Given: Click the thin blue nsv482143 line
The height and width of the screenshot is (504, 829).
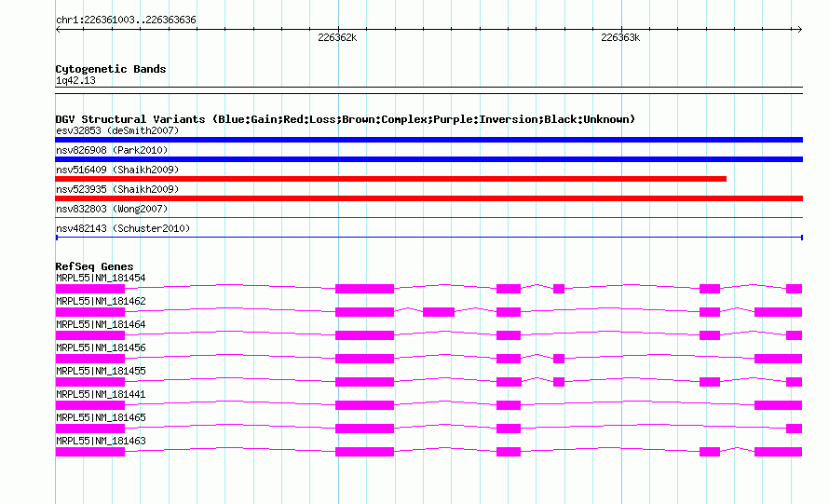Looking at the screenshot, I should (x=428, y=238).
